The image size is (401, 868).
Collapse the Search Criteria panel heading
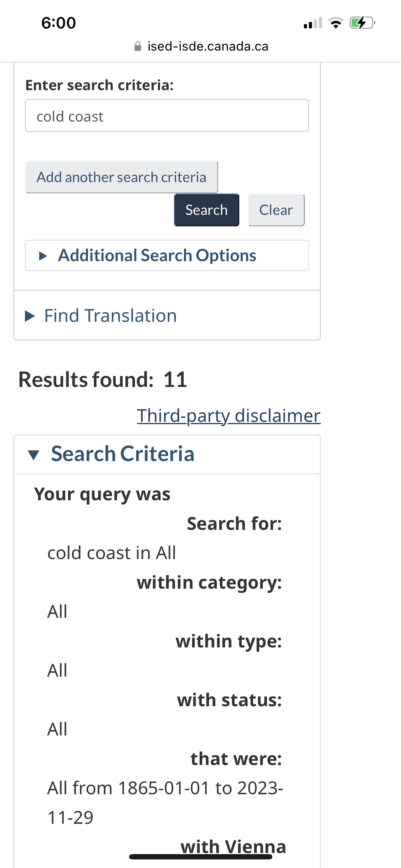(x=122, y=454)
